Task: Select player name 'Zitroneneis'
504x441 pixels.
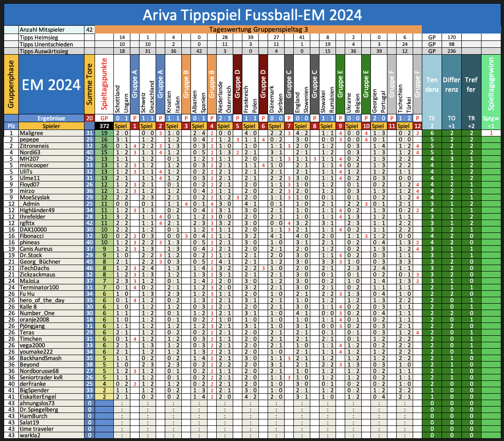Action: tap(34, 146)
